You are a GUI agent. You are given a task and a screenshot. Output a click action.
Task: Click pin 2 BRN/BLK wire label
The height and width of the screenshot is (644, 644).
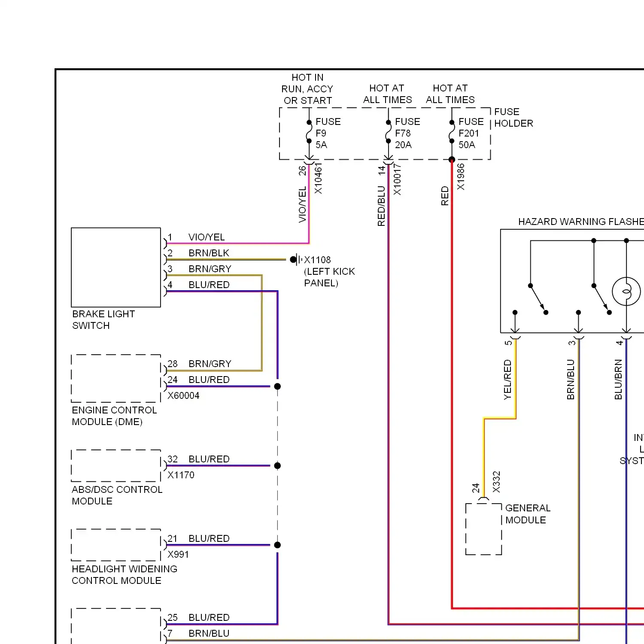[209, 253]
